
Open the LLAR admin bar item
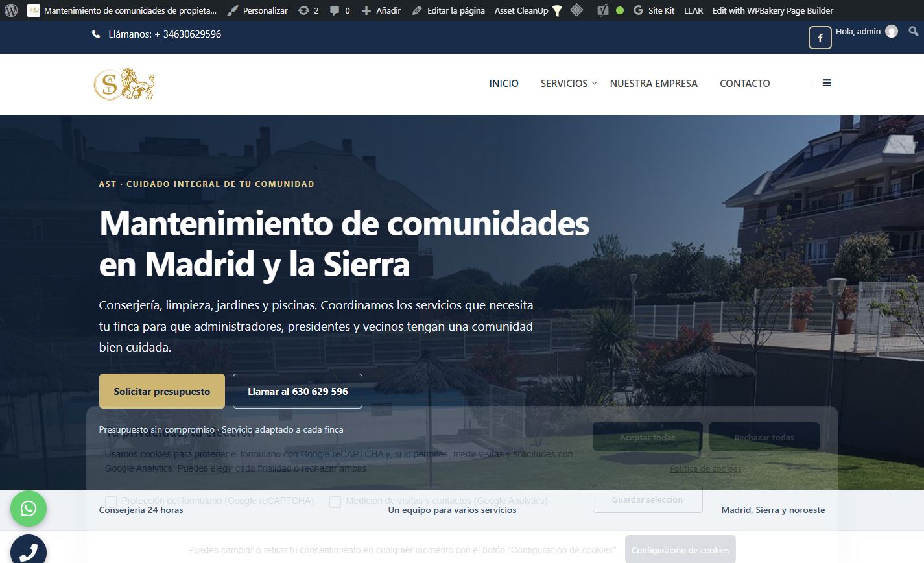[x=693, y=10]
